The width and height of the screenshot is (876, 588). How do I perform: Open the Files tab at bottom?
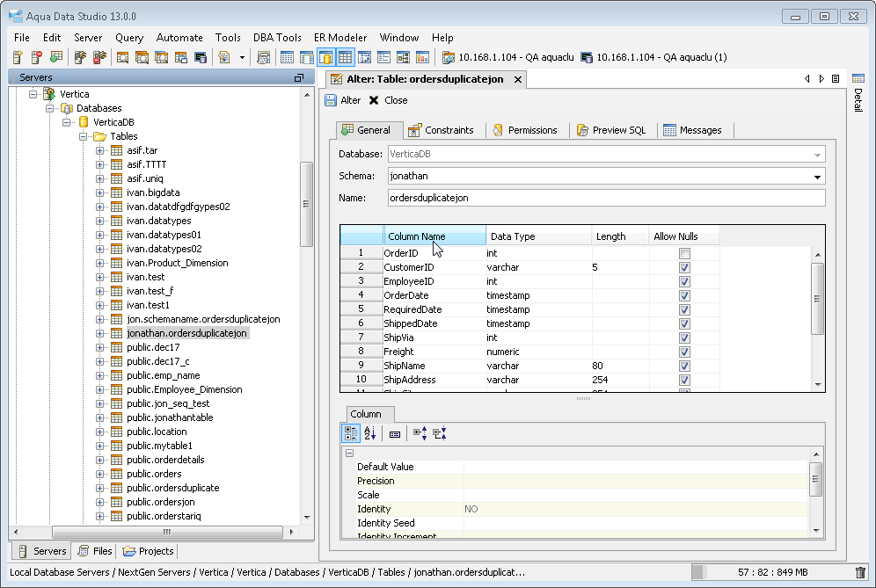95,551
